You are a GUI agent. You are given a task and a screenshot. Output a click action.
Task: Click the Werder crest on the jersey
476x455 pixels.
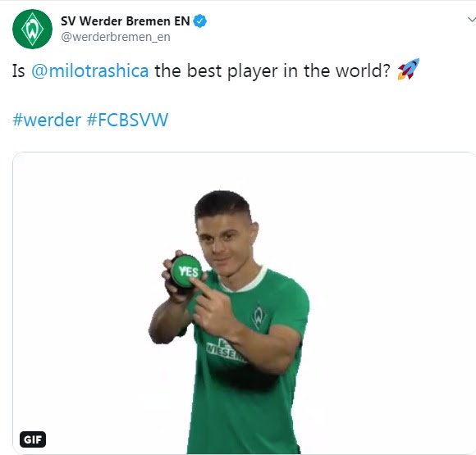click(x=259, y=316)
